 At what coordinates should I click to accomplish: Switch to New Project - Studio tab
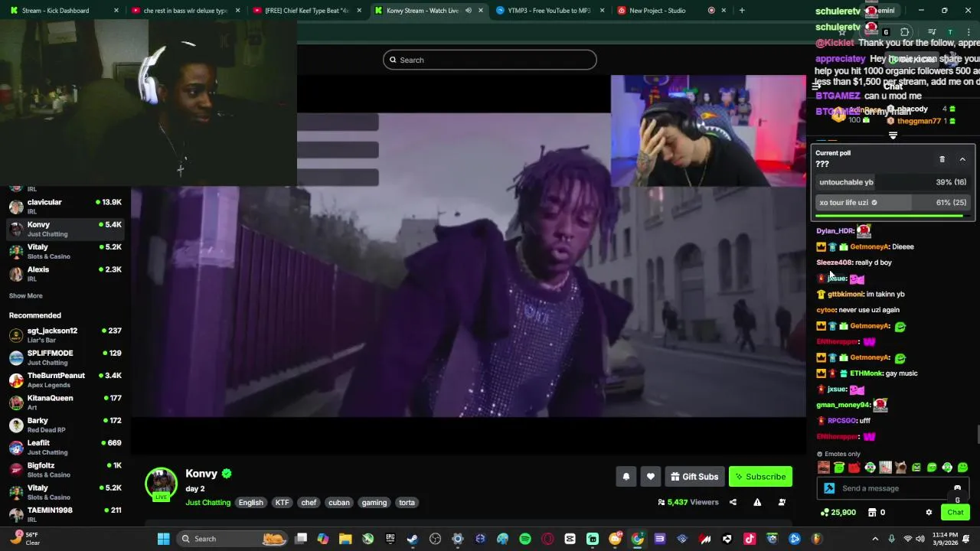[671, 10]
